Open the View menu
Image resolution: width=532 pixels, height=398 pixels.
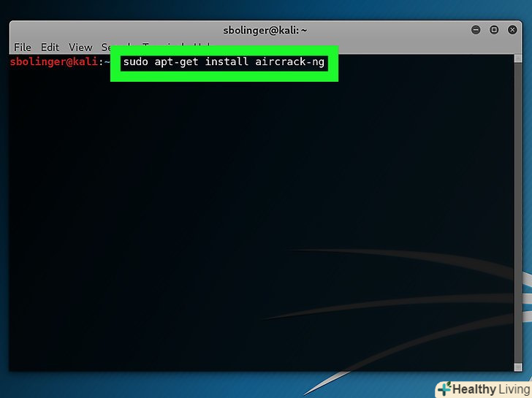[x=80, y=47]
